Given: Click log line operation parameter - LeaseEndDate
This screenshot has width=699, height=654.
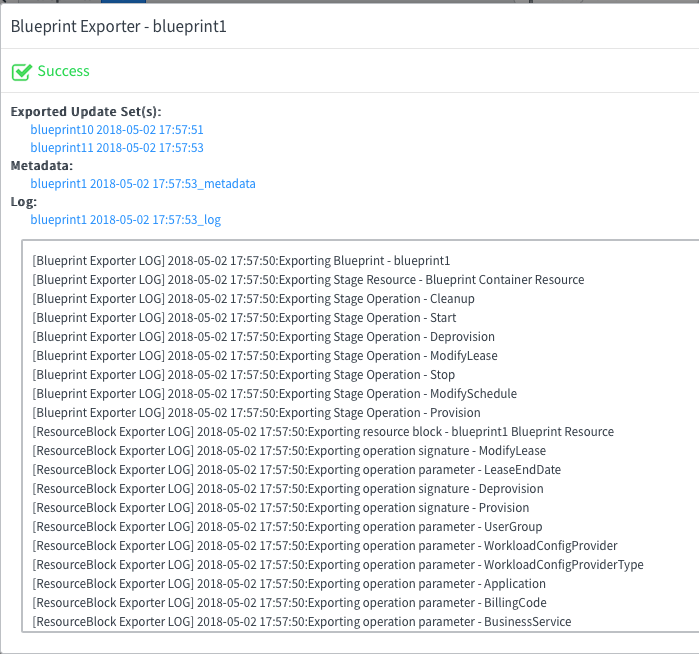Looking at the screenshot, I should 296,470.
